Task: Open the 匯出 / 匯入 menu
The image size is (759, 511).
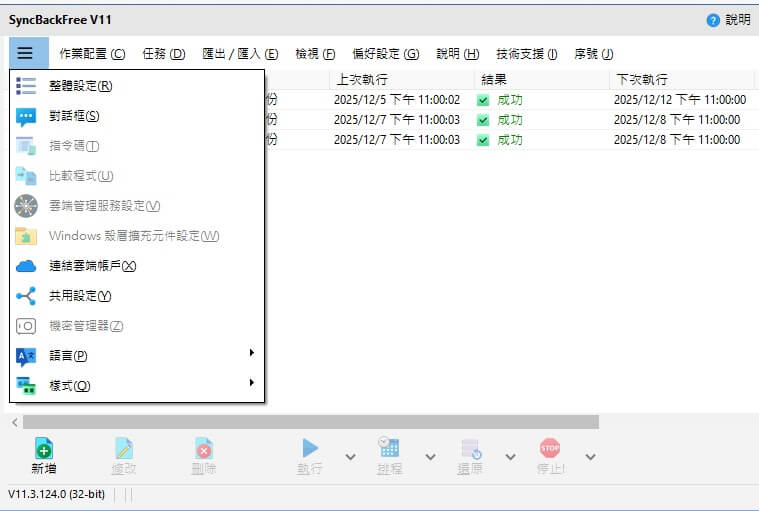Action: [239, 54]
